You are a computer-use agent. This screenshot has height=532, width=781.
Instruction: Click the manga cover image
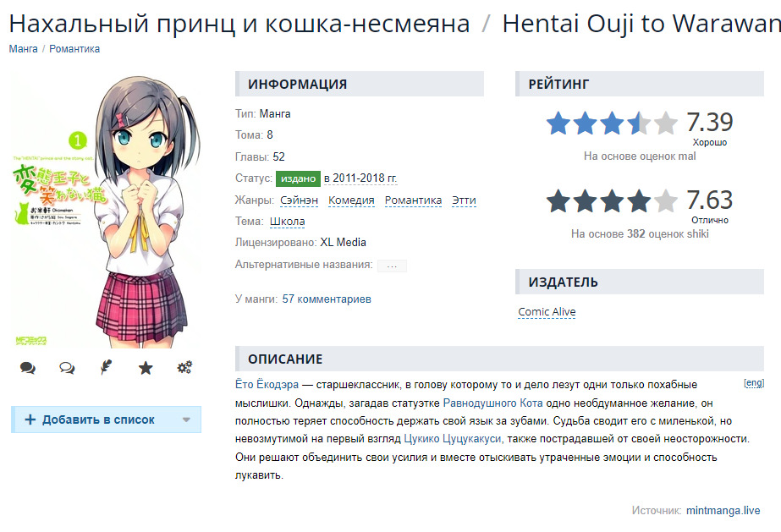106,211
